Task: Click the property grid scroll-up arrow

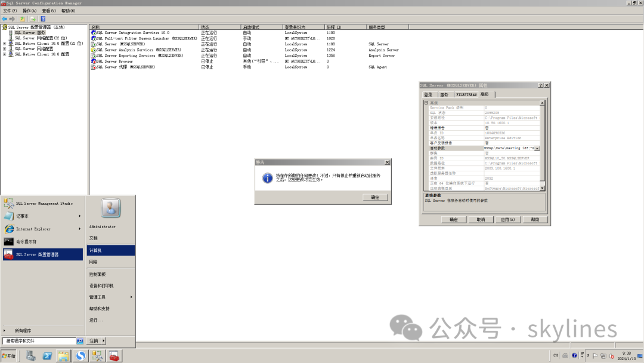Action: tap(542, 103)
